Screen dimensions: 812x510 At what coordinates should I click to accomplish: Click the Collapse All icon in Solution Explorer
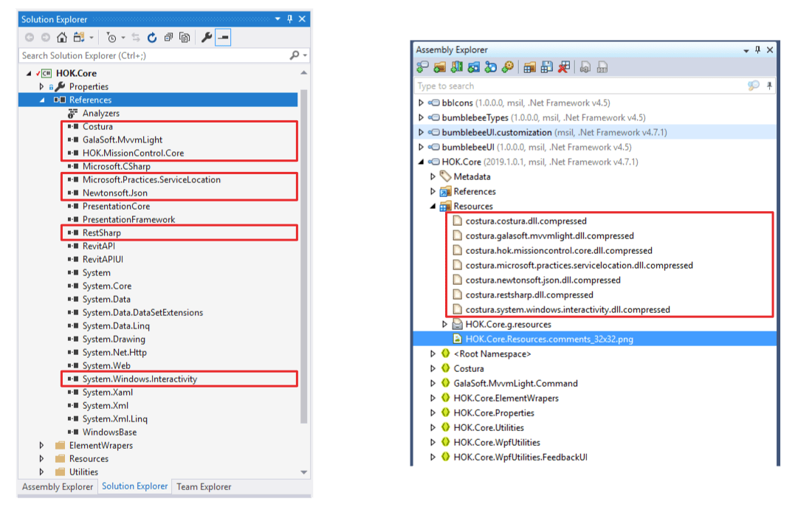(168, 38)
